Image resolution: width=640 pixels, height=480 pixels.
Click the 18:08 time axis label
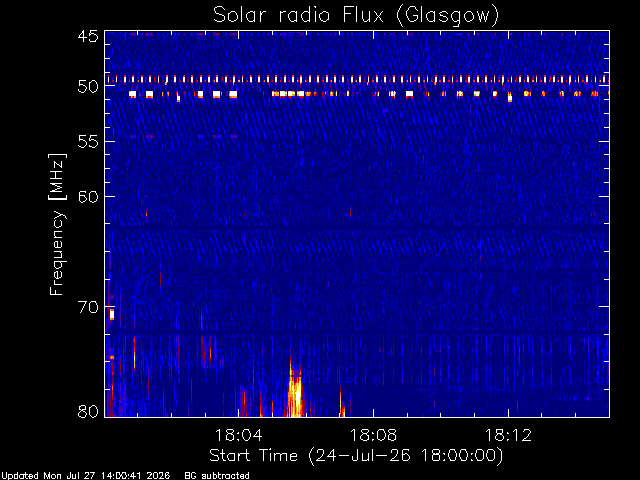373,435
